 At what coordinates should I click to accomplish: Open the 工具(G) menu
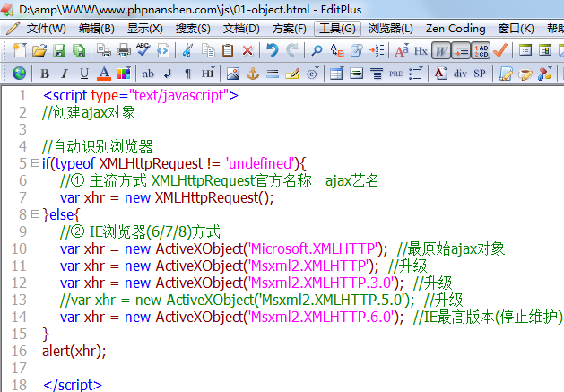coord(337,29)
